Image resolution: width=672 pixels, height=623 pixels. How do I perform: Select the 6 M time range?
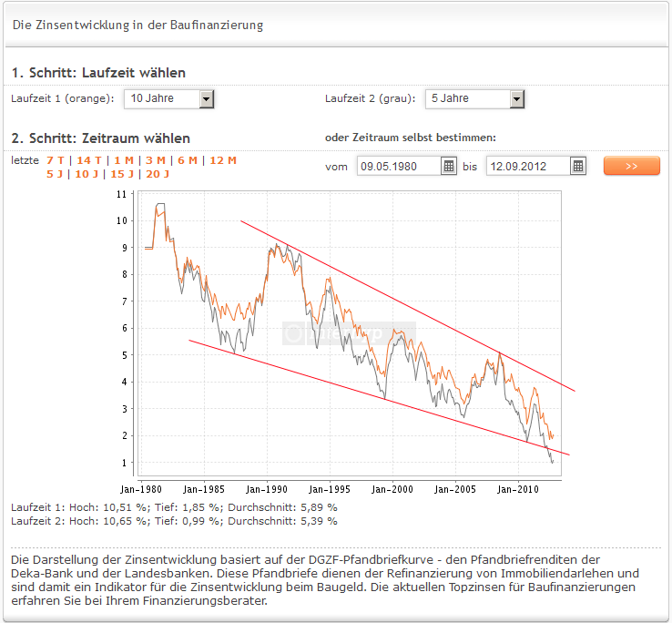pos(188,160)
